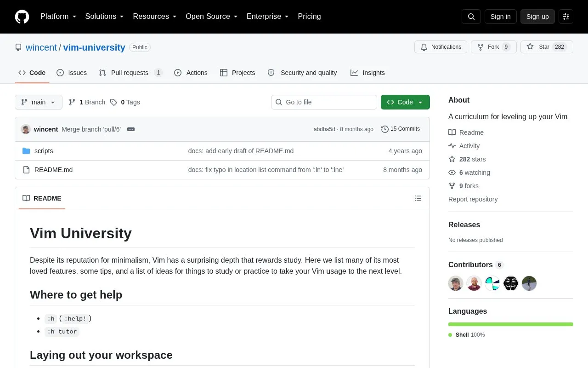The width and height of the screenshot is (588, 368).
Task: Open the 1 Branch link
Action: [x=87, y=102]
